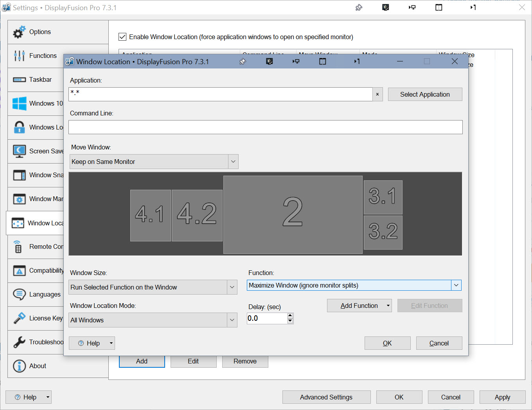Open the Languages tab
Screen dimensions: 532x410
pyautogui.click(x=36, y=295)
